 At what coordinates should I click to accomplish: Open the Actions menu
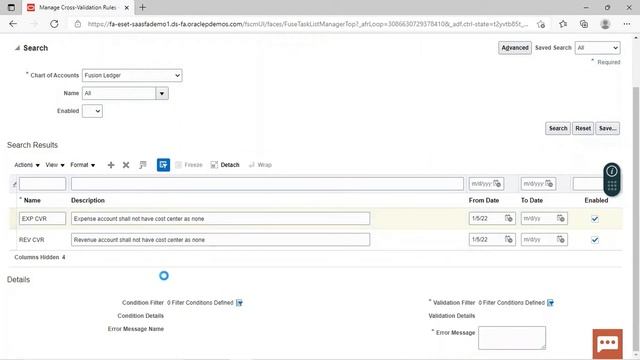coord(27,165)
